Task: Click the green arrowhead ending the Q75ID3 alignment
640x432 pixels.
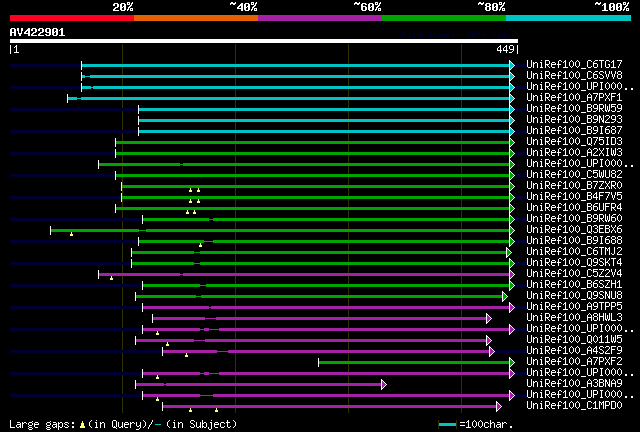Action: tap(512, 142)
